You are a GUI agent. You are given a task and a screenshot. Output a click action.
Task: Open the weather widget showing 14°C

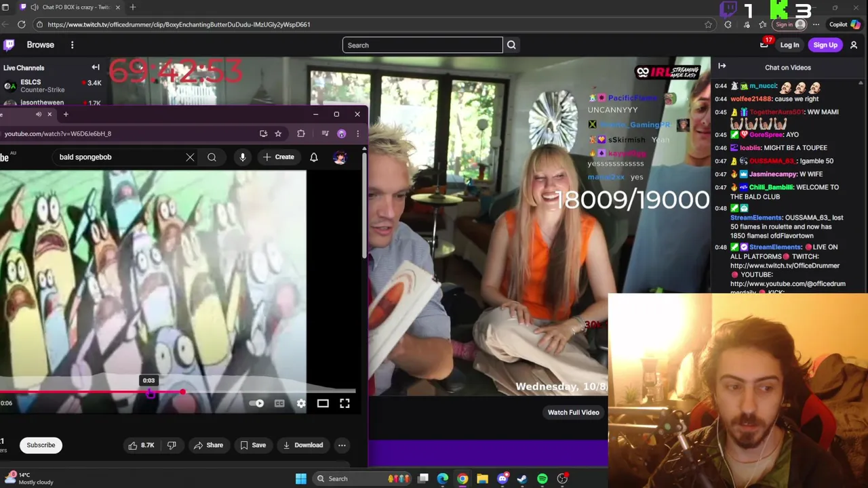28,479
